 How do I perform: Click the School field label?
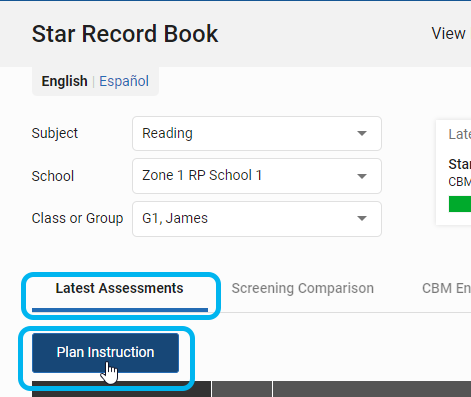pyautogui.click(x=53, y=176)
